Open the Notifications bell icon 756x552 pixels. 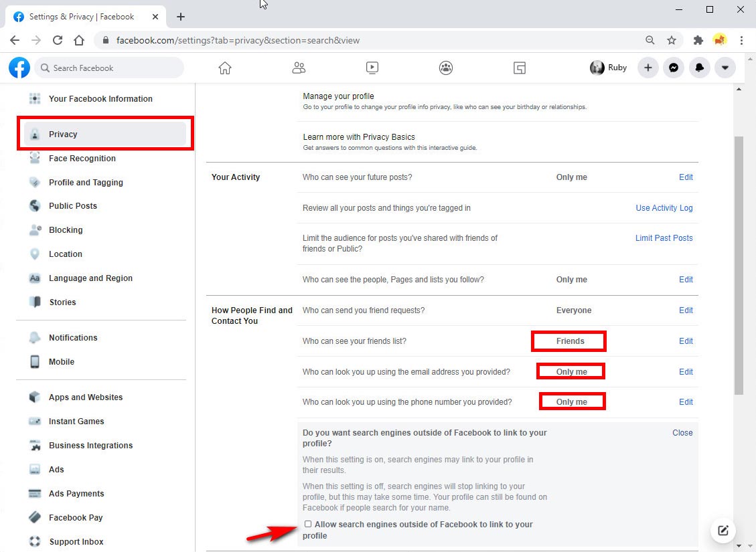pyautogui.click(x=699, y=68)
